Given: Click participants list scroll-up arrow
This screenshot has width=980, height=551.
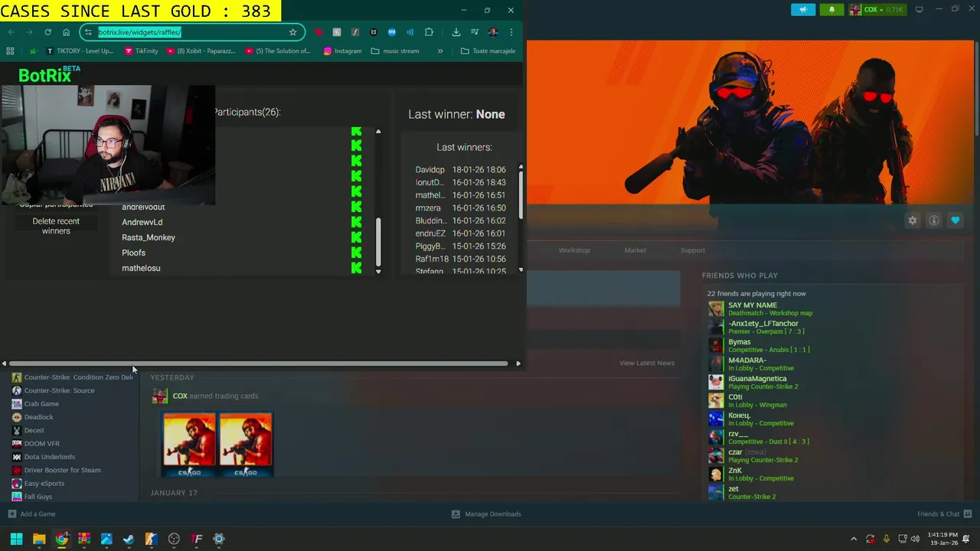Looking at the screenshot, I should point(378,132).
